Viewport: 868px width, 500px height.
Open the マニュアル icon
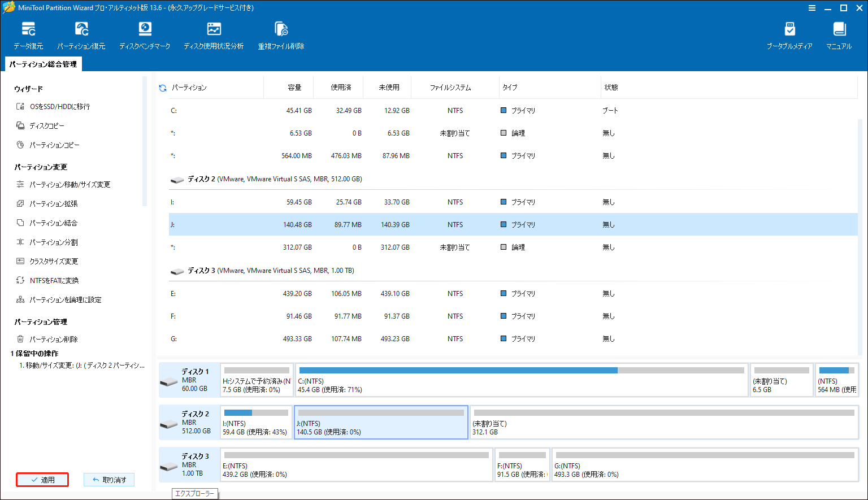[x=839, y=36]
